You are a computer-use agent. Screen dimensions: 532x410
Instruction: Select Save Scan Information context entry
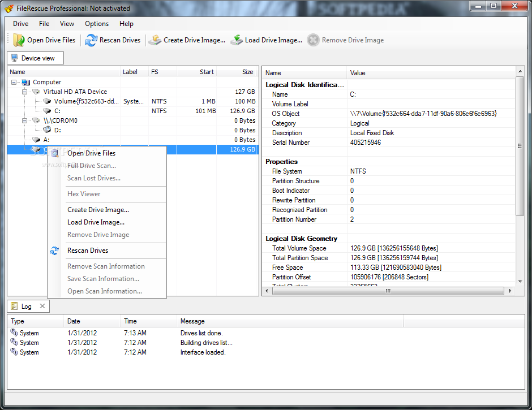pos(107,279)
